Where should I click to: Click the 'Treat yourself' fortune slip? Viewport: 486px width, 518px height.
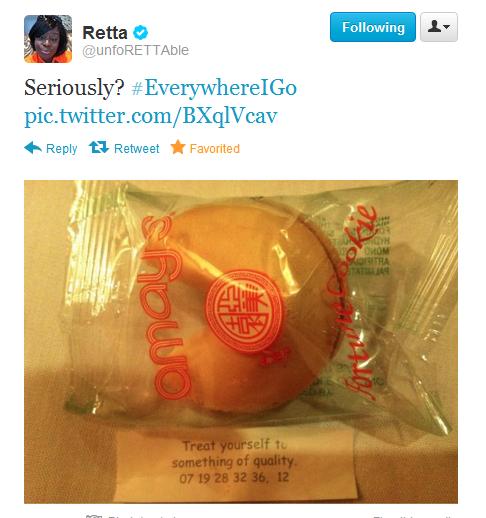[x=235, y=463]
